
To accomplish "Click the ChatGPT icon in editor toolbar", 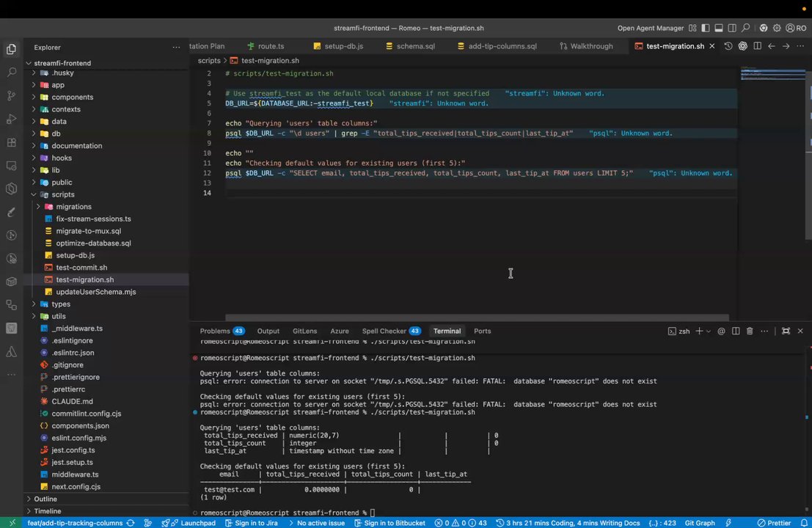I will (742, 46).
